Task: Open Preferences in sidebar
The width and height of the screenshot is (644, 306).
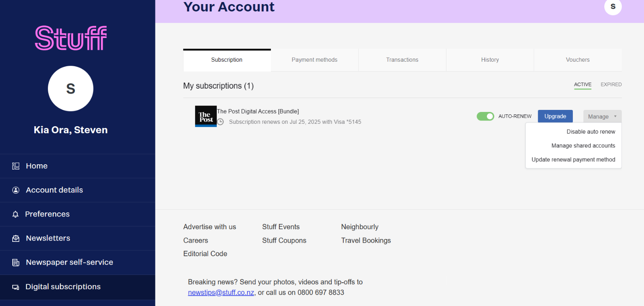Action: [x=77, y=214]
